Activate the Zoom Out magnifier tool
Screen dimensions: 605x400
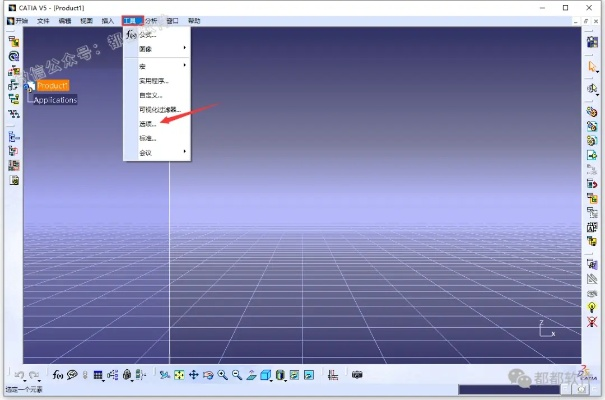(237, 375)
